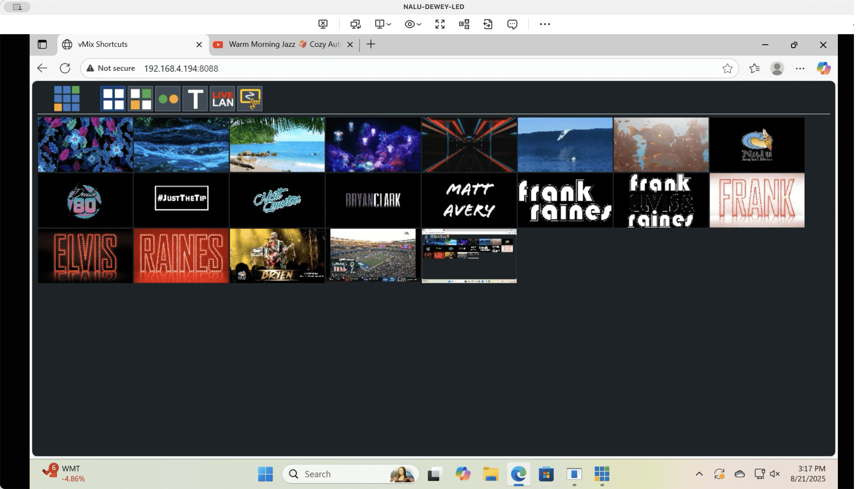This screenshot has width=868, height=489.
Task: Trigger the blue flowers background thumbnail
Action: pyautogui.click(x=85, y=145)
